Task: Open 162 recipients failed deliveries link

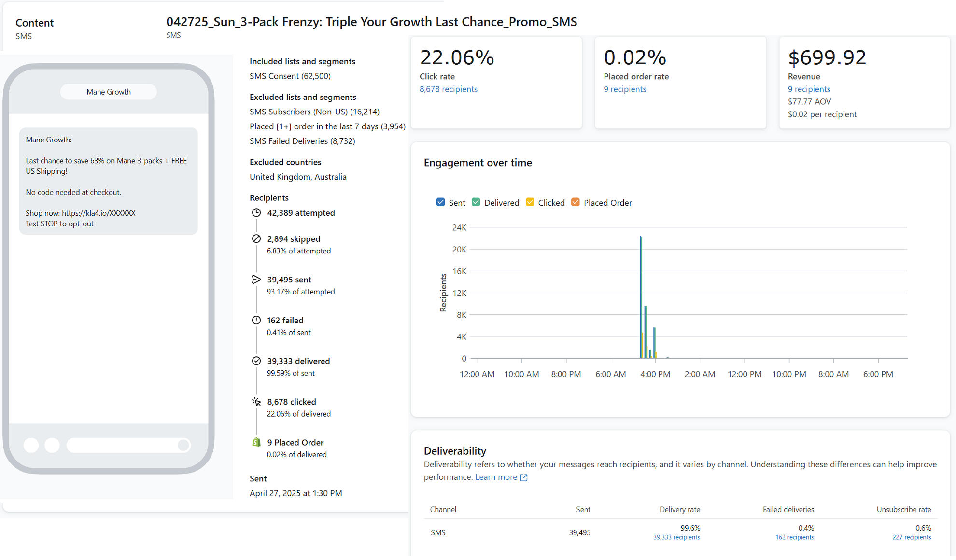Action: coord(795,537)
